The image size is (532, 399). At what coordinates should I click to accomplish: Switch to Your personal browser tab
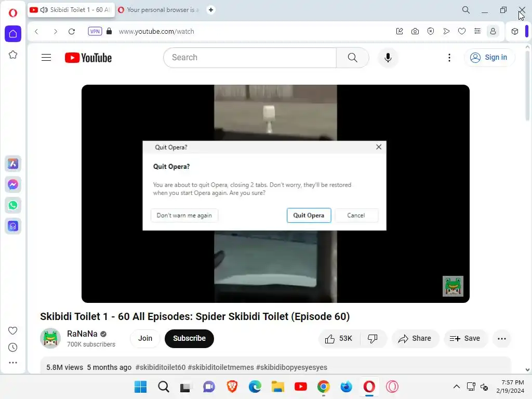(x=159, y=10)
